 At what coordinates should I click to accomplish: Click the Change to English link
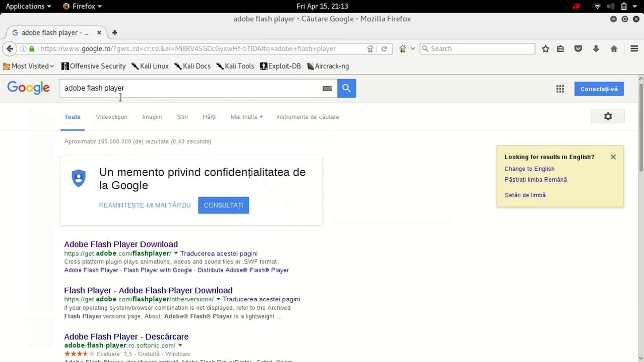point(529,169)
